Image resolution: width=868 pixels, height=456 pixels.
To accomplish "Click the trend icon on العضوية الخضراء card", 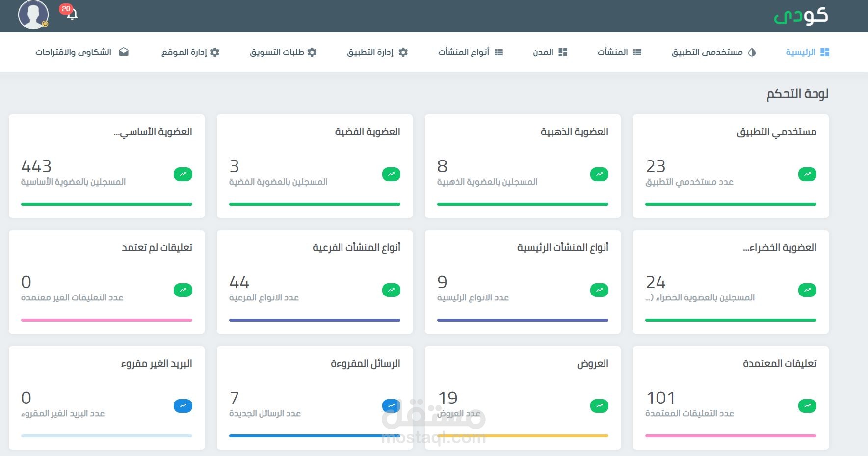I will 807,290.
